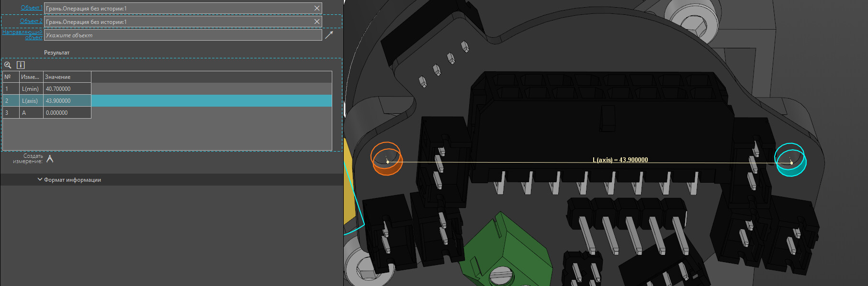Click the Объект 2 link
Viewport: 868px width, 286px height.
click(31, 21)
